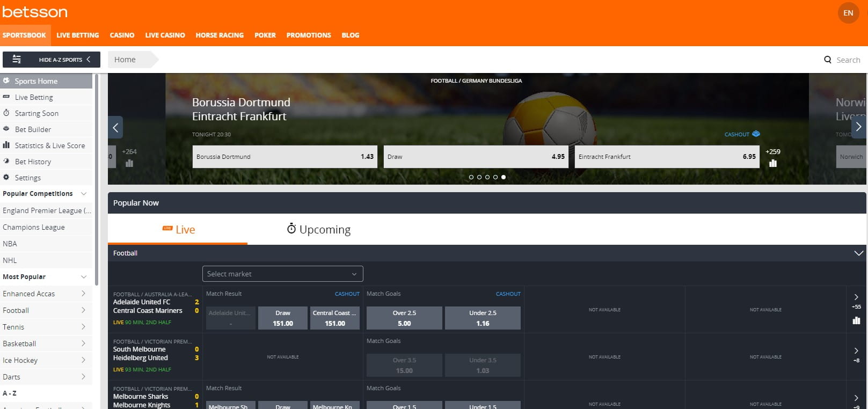This screenshot has height=409, width=868.
Task: Click the Cashout icon in banner
Action: point(756,134)
